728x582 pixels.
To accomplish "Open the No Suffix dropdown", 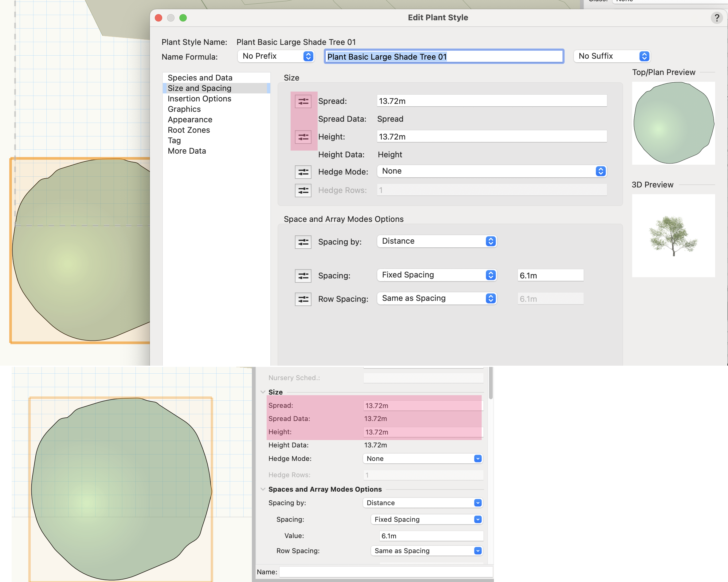I will 612,56.
